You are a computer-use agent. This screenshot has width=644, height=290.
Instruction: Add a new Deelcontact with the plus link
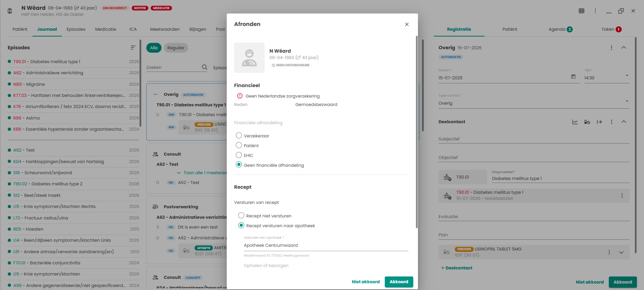coord(456,268)
